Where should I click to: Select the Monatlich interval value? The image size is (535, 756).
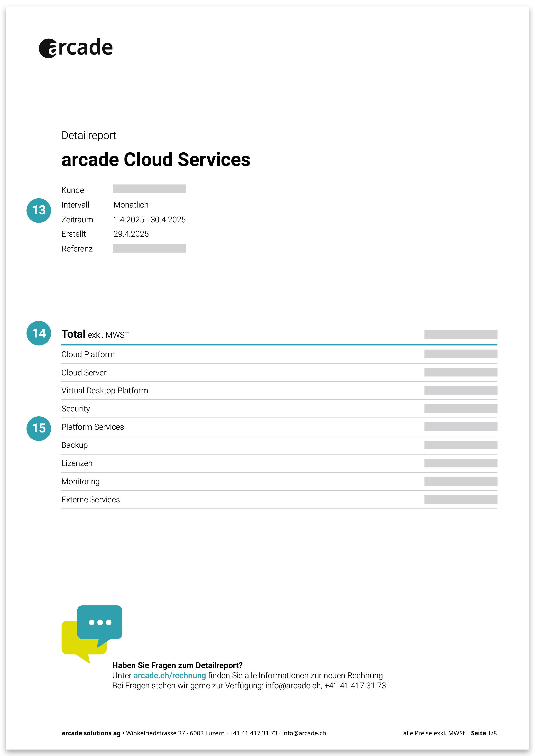(x=131, y=205)
